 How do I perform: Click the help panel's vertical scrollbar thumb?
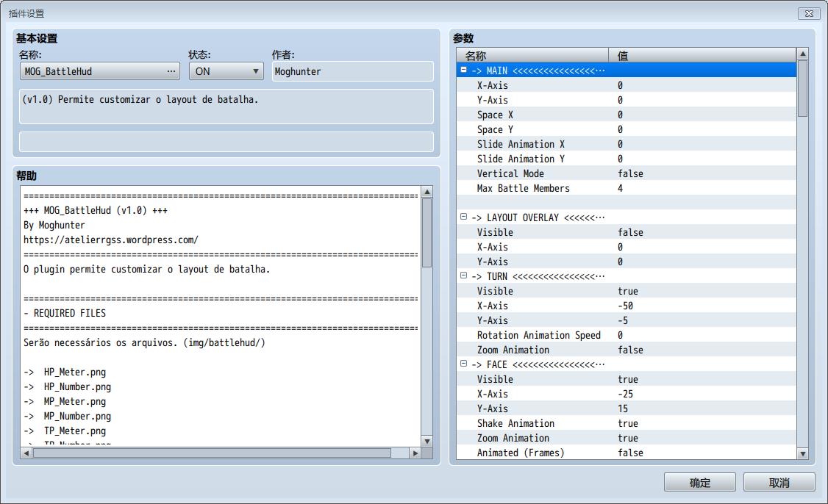[x=427, y=233]
